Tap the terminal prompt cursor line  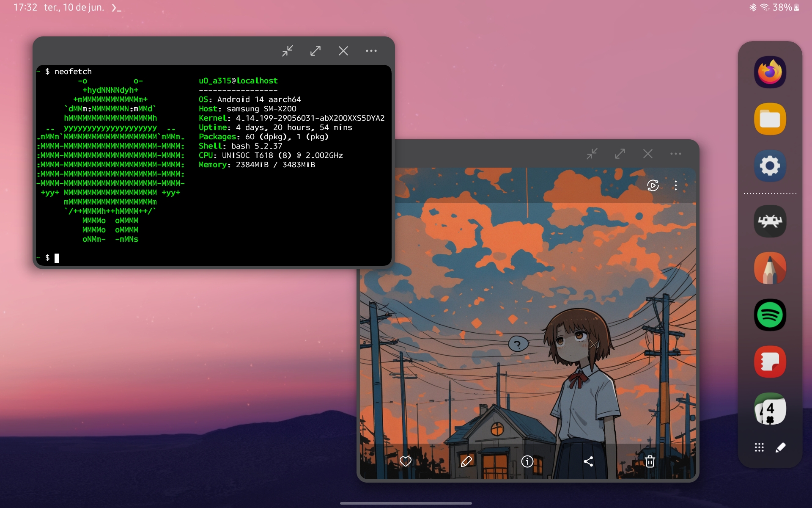coord(214,258)
